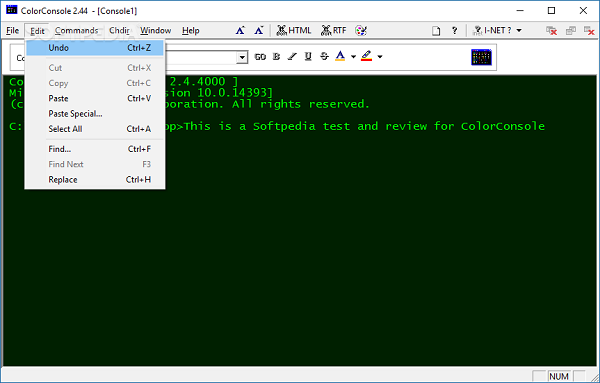Open Find... from the Edit menu

click(95, 149)
